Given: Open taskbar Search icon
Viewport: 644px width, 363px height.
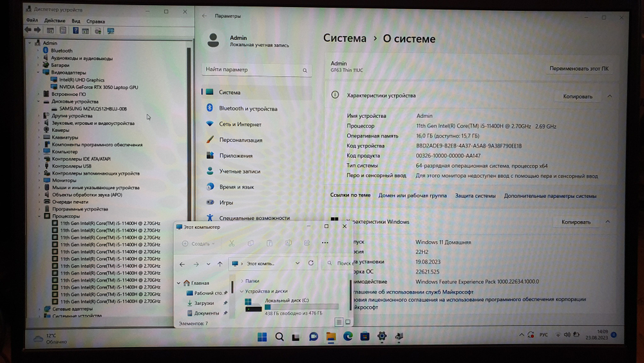Looking at the screenshot, I should click(279, 337).
